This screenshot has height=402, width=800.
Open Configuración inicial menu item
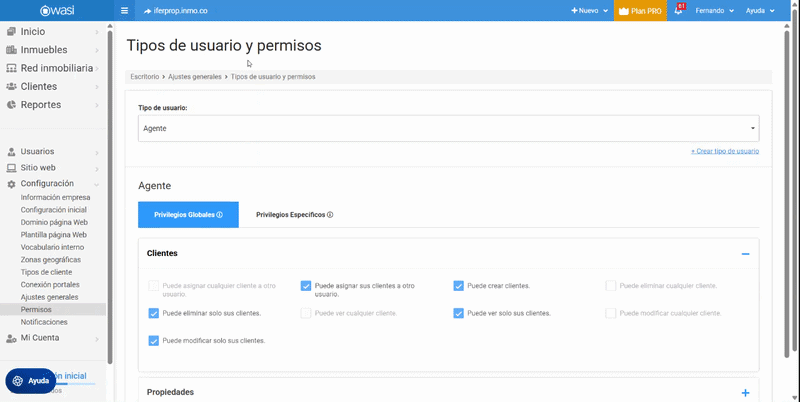click(x=54, y=210)
